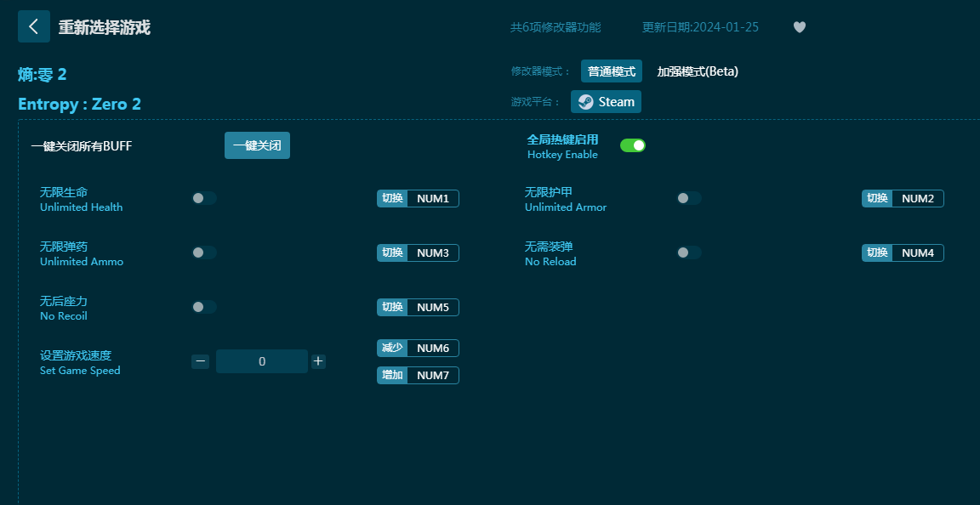The width and height of the screenshot is (980, 505).
Task: Click the heart favorite icon
Action: pos(800,27)
